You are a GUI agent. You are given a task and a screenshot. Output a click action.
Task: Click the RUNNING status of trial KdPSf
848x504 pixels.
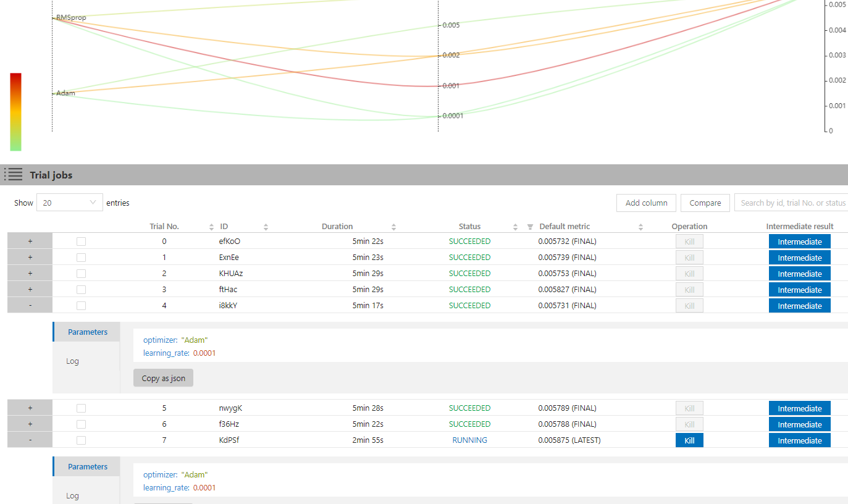pos(469,440)
